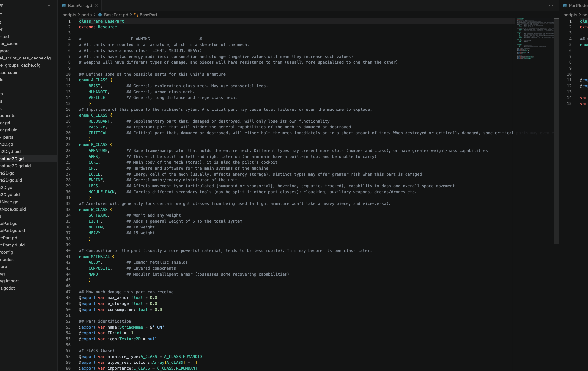Open the project.godot file
Viewport: 588px width, 371px height.
(28, 288)
